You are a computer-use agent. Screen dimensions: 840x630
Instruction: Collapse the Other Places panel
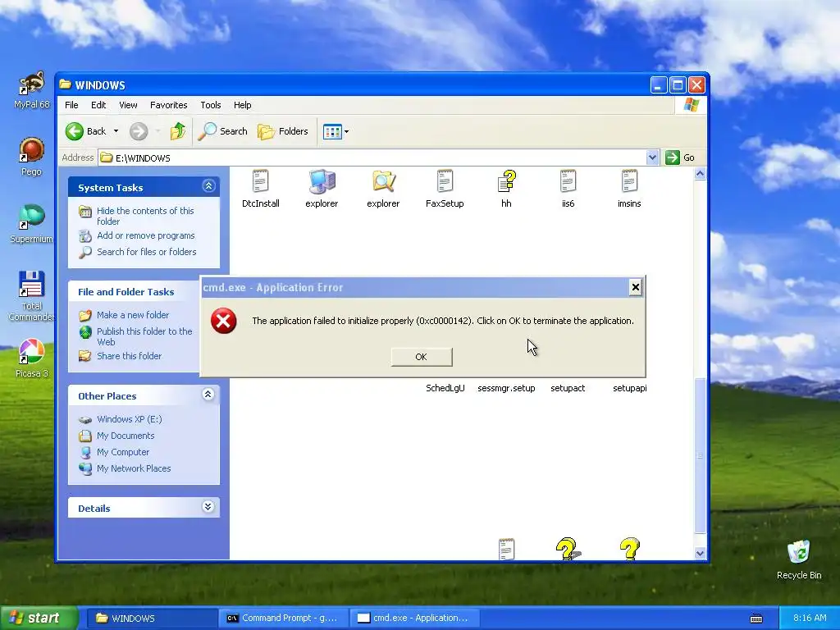click(x=208, y=395)
